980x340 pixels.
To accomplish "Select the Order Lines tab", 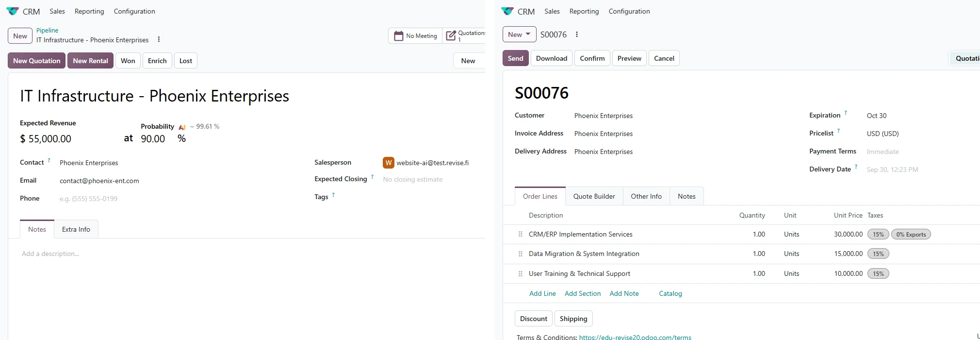I will (x=540, y=196).
